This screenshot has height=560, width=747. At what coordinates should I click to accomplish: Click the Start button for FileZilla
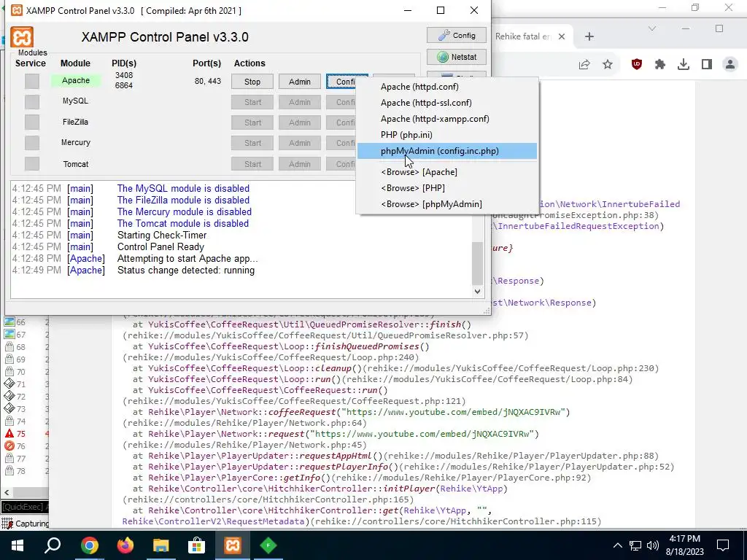(252, 122)
